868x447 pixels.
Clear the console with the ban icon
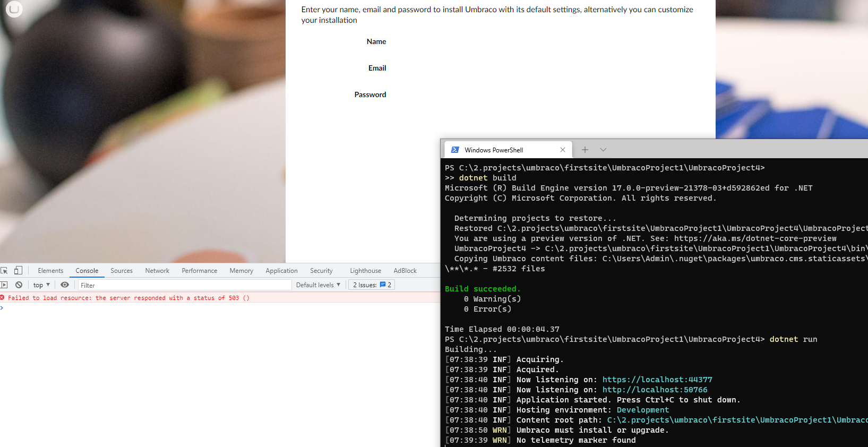19,285
